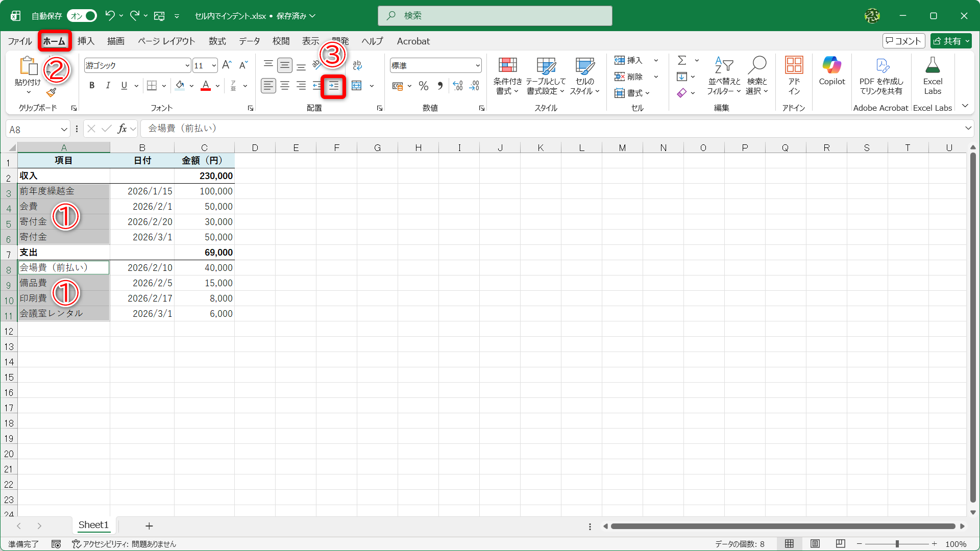Image resolution: width=980 pixels, height=551 pixels.
Task: Toggle the AutoSave switch off
Action: coord(82,16)
